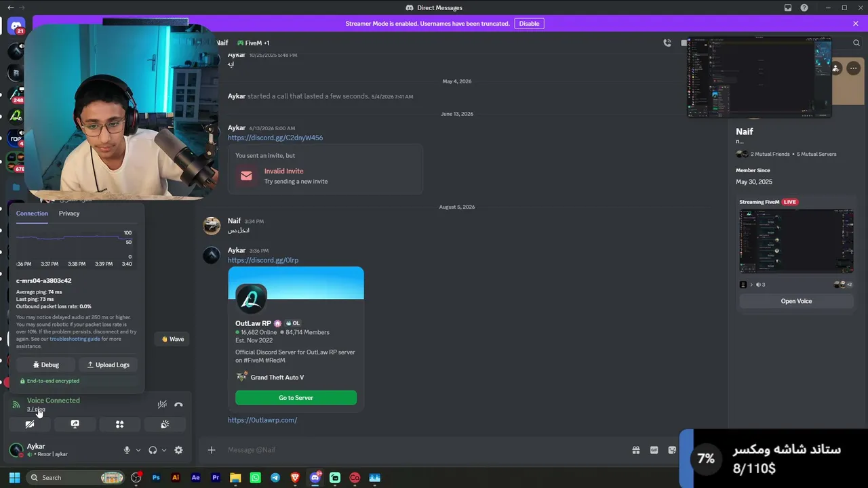Open more options on Naif's profile
Image resolution: width=868 pixels, height=488 pixels.
(x=853, y=68)
